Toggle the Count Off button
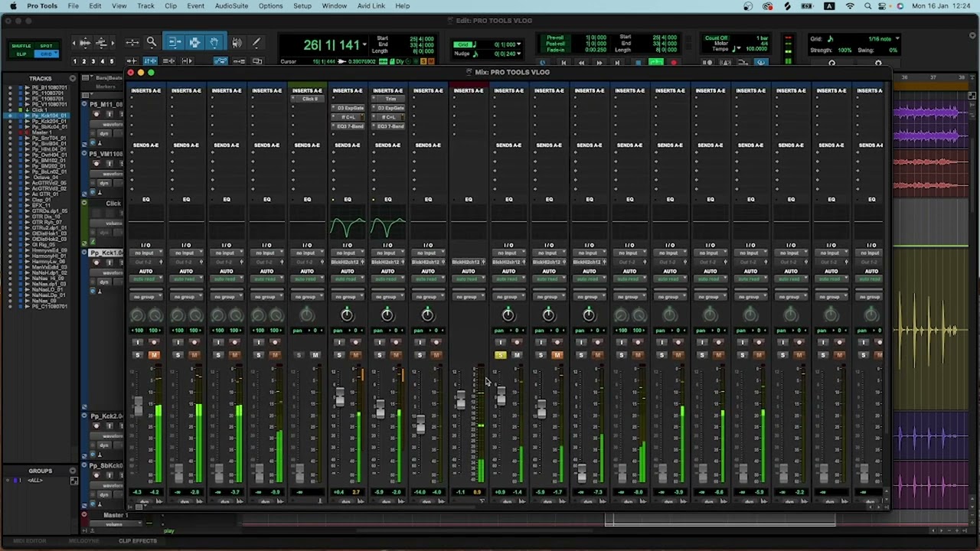The width and height of the screenshot is (980, 551). pos(717,37)
